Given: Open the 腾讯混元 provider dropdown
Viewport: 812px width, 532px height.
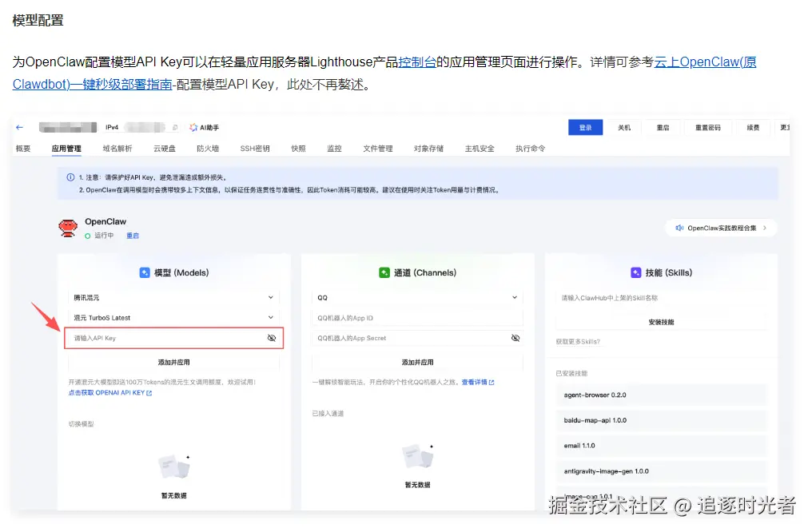Looking at the screenshot, I should [x=173, y=298].
